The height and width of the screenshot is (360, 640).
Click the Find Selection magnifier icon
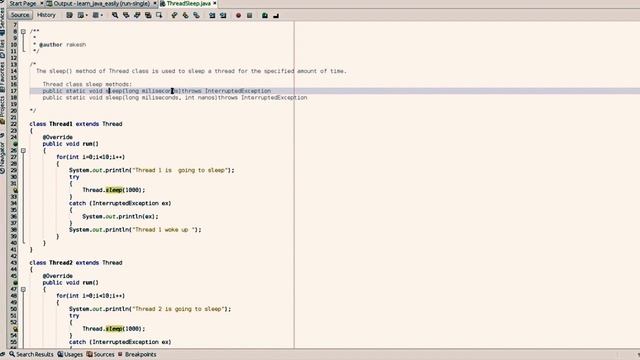[115, 15]
